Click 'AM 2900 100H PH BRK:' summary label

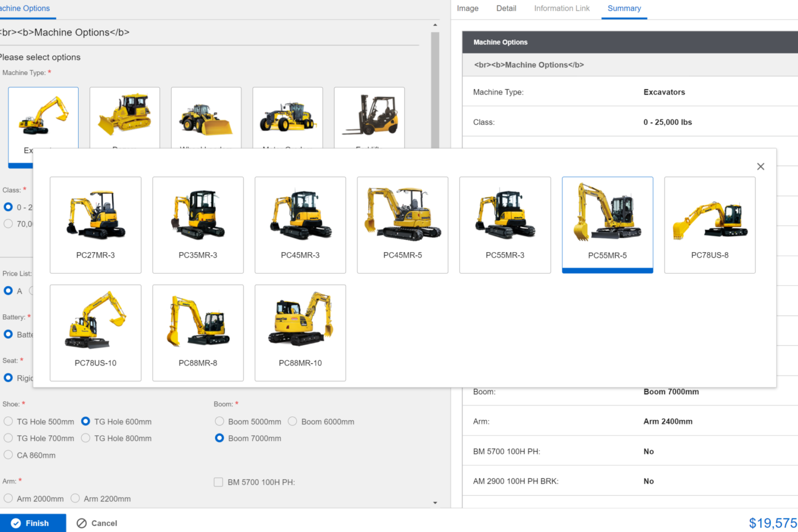coord(516,481)
